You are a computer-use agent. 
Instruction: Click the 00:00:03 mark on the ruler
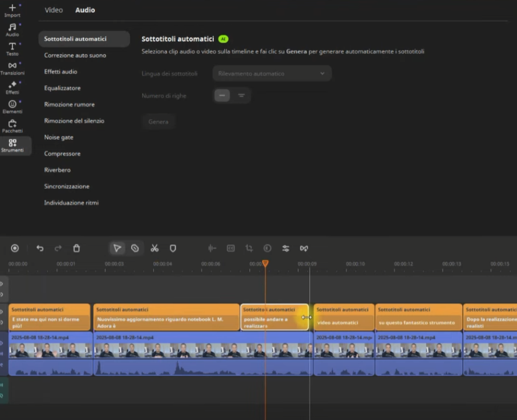(114, 264)
